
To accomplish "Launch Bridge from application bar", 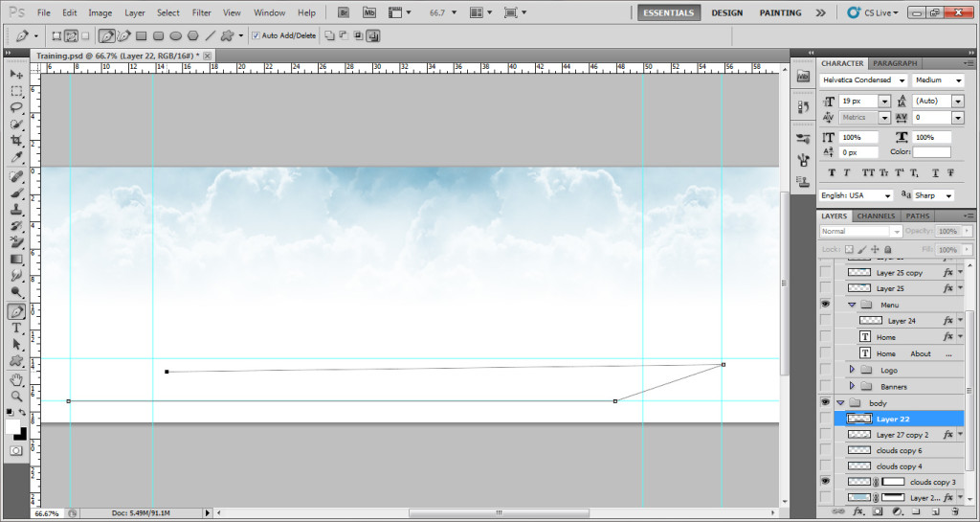I will tap(344, 12).
